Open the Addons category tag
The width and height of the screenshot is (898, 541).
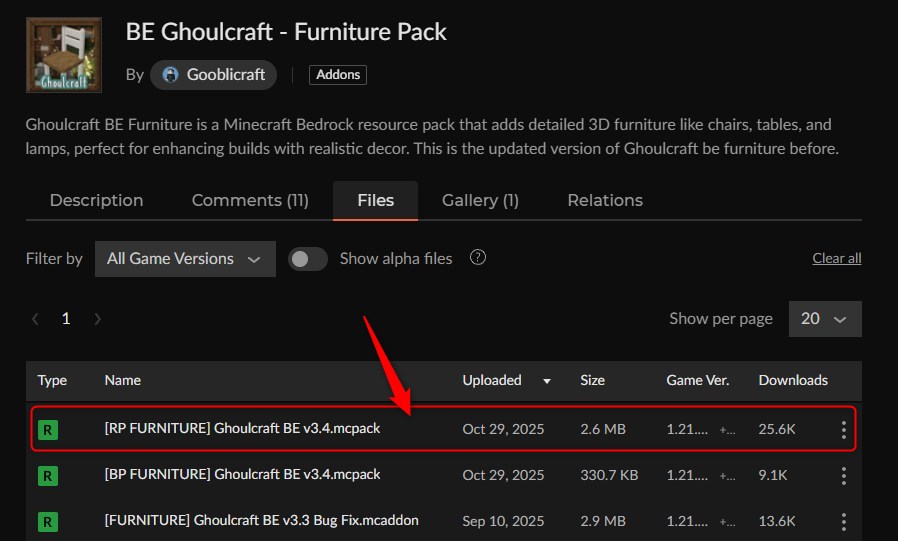[x=338, y=75]
